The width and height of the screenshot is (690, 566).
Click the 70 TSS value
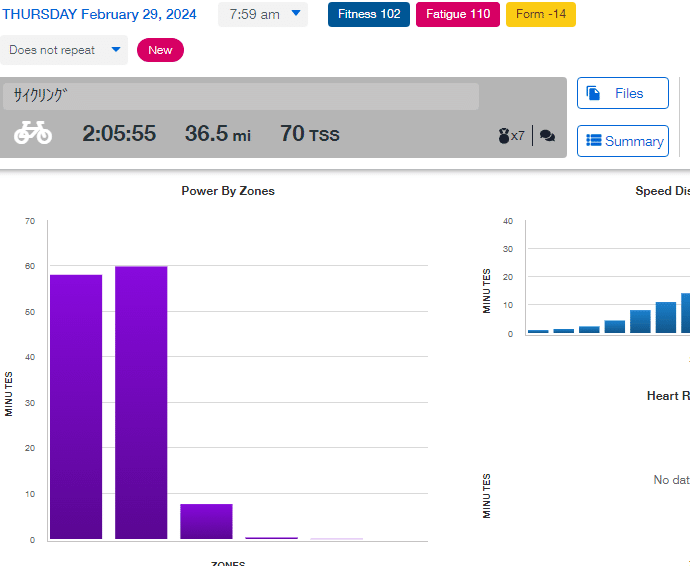pos(310,133)
